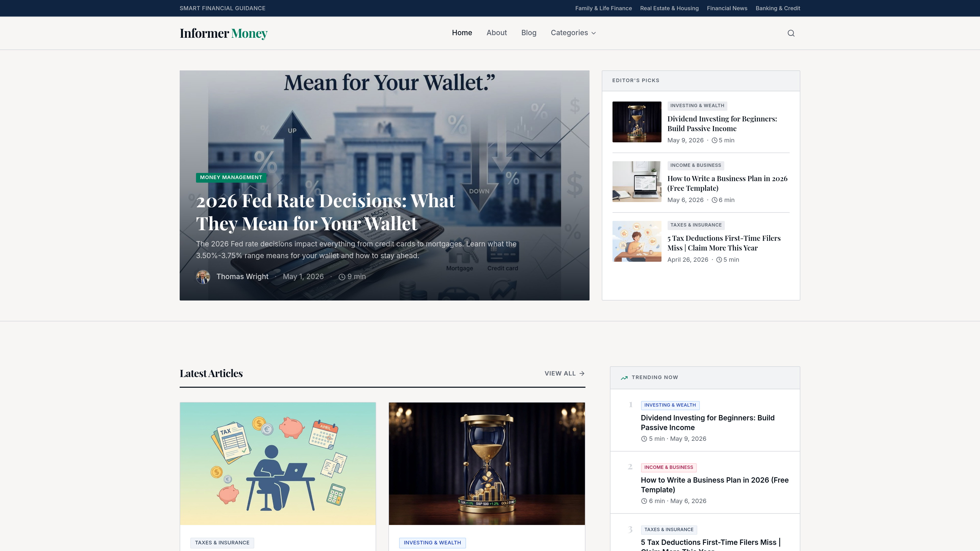
Task: Click Income & Business tag in Trending Now
Action: (668, 467)
